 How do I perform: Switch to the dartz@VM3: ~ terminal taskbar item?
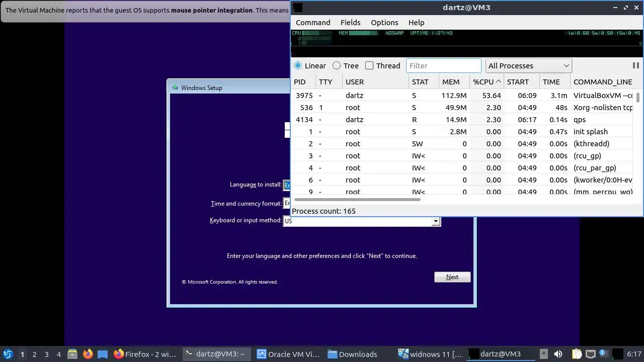(215, 354)
